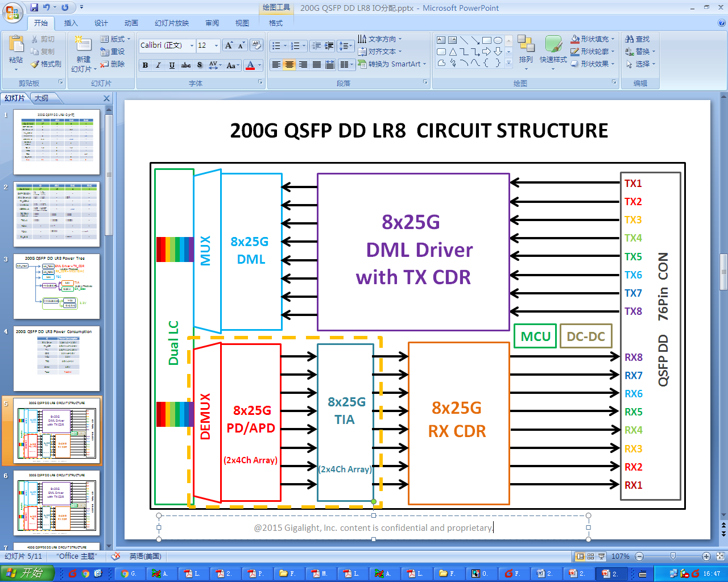
Task: Toggle center text alignment
Action: pyautogui.click(x=289, y=65)
